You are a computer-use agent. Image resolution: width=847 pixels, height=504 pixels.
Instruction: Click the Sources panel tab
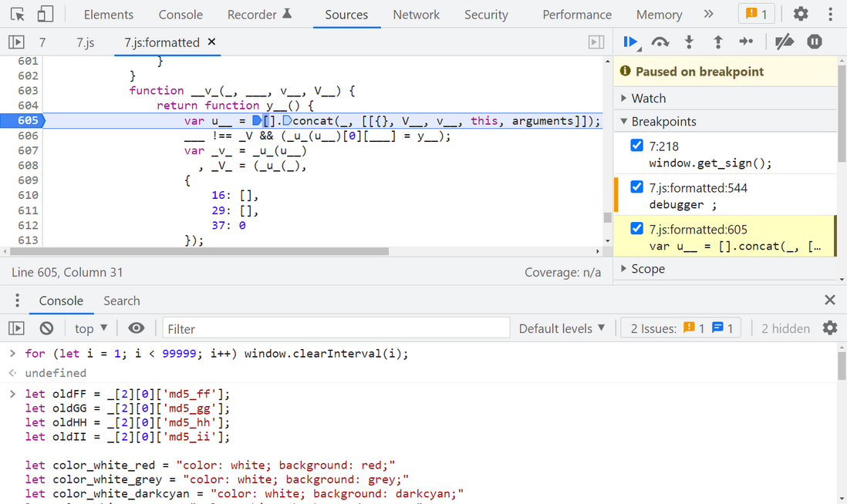point(346,15)
